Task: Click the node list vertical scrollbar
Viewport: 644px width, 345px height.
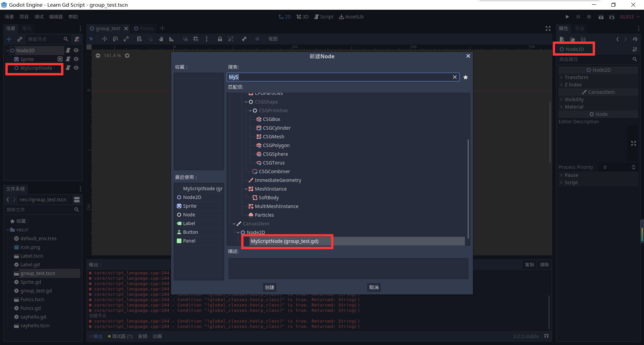Action: [x=468, y=189]
